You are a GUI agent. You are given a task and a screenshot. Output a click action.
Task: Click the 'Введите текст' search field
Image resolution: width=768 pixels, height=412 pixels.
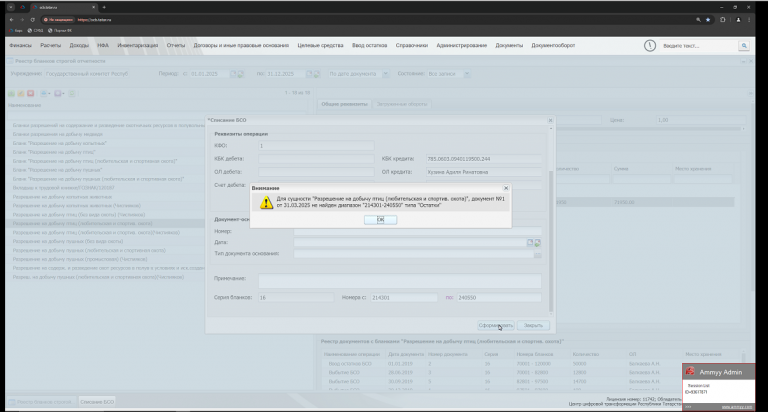click(698, 46)
